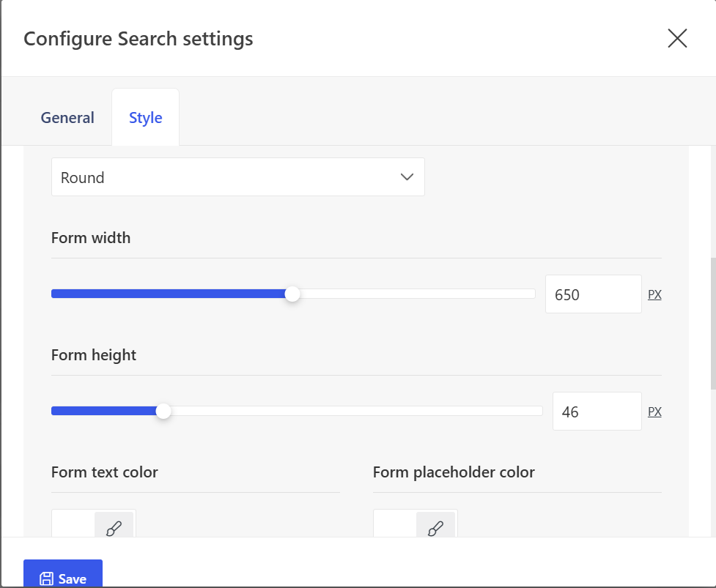
Task: Open the Form placeholder color brush picker
Action: (435, 526)
